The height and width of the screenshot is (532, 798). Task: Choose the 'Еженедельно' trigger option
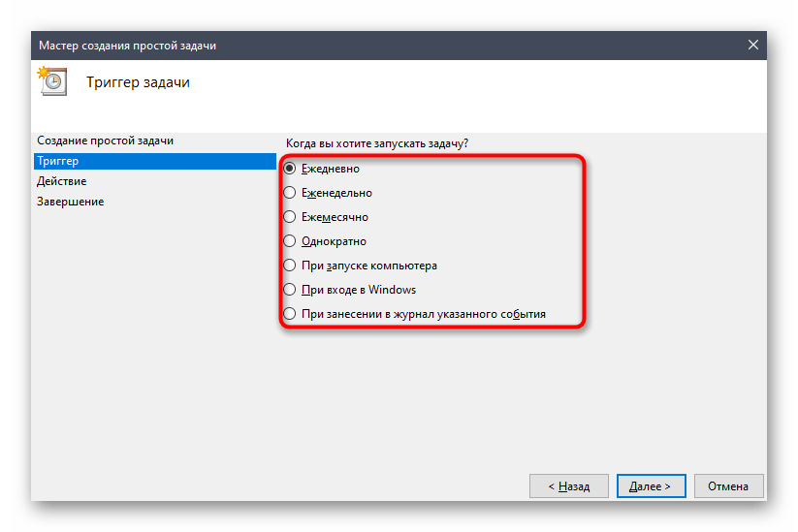[x=290, y=193]
